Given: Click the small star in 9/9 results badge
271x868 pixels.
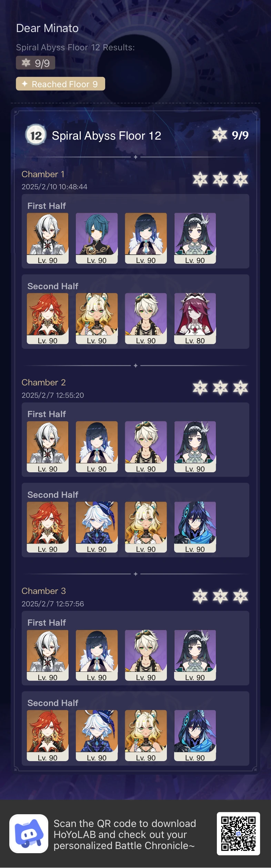Looking at the screenshot, I should 26,63.
